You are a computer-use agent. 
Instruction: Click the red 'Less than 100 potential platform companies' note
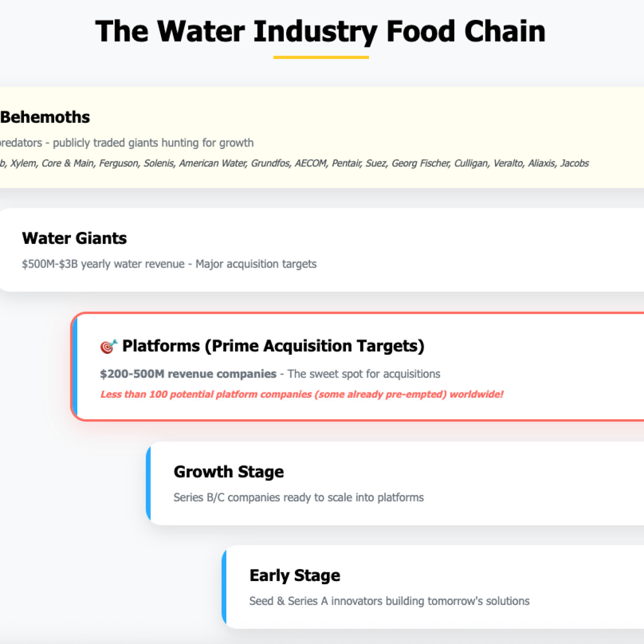301,394
